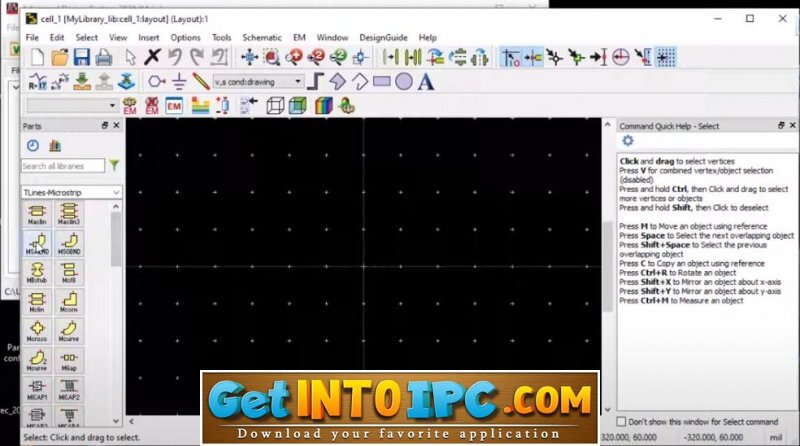Toggle the grid snap mode button

666,57
